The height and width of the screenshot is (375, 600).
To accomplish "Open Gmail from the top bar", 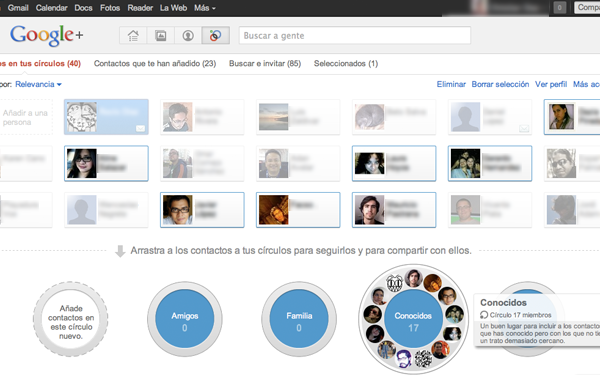I will 18,8.
